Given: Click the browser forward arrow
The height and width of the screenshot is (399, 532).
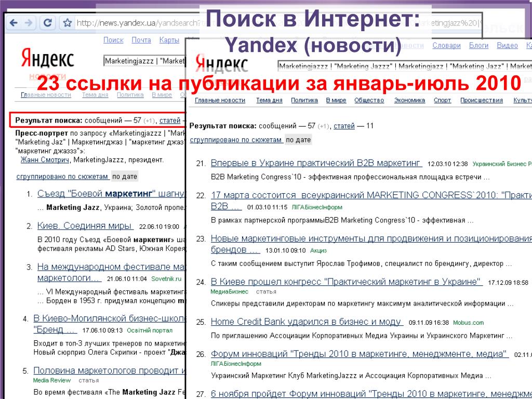Looking at the screenshot, I should point(29,23).
